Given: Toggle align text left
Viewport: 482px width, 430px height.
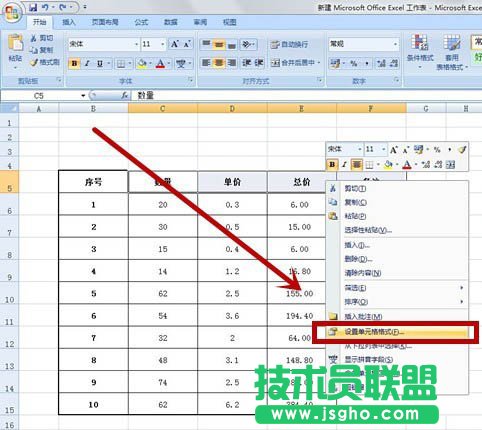Looking at the screenshot, I should [206, 63].
